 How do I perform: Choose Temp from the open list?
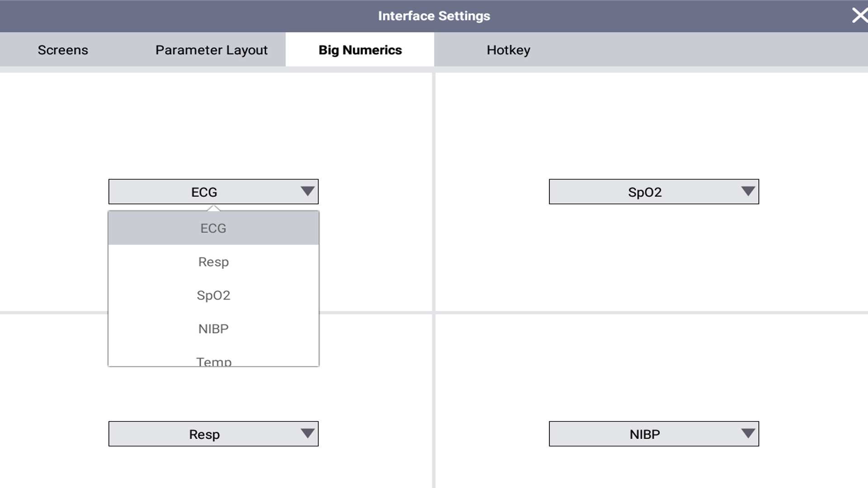coord(213,360)
